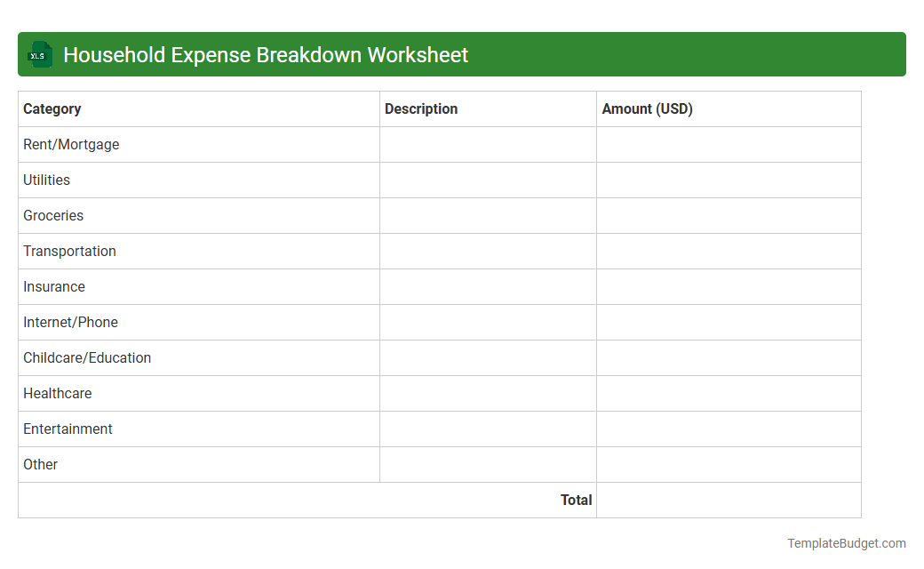924x569 pixels.
Task: Click the Transportation row label
Action: 69,251
